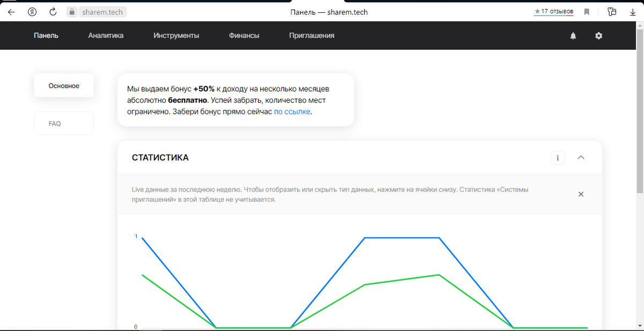The image size is (644, 331).
Task: Open Инструменты menu item
Action: [176, 35]
